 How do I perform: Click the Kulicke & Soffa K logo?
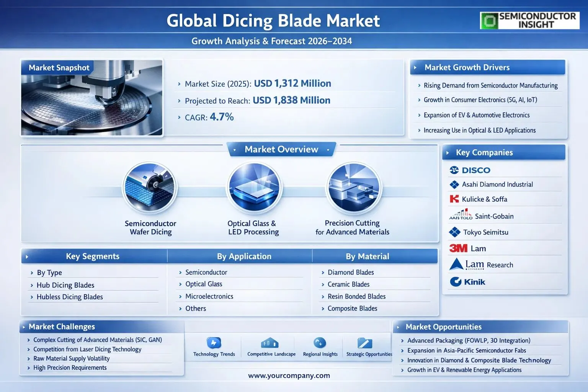(x=454, y=199)
